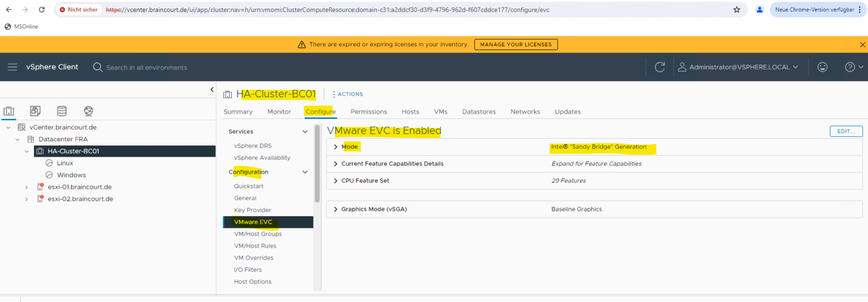Dismiss the expired licenses warning banner
Image resolution: width=868 pixels, height=302 pixels.
coord(862,45)
